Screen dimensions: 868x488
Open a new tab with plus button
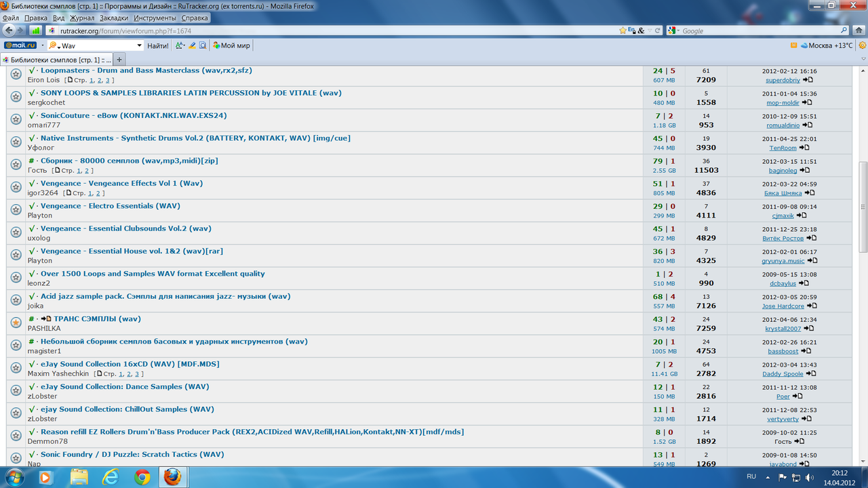[x=120, y=60]
